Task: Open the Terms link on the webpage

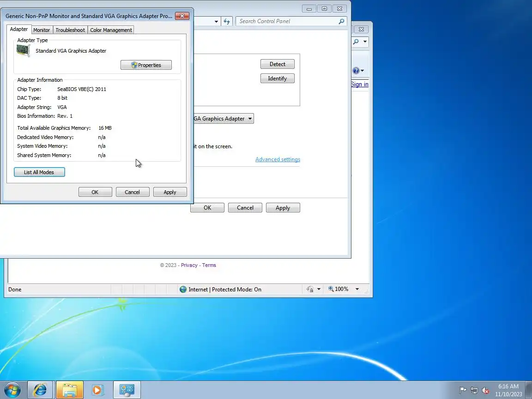Action: coord(209,266)
